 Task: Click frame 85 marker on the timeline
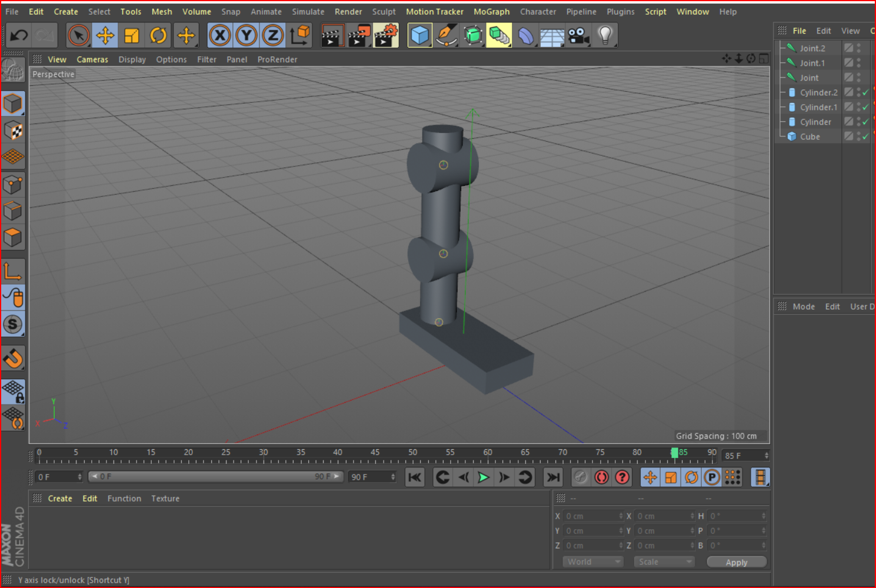click(675, 452)
